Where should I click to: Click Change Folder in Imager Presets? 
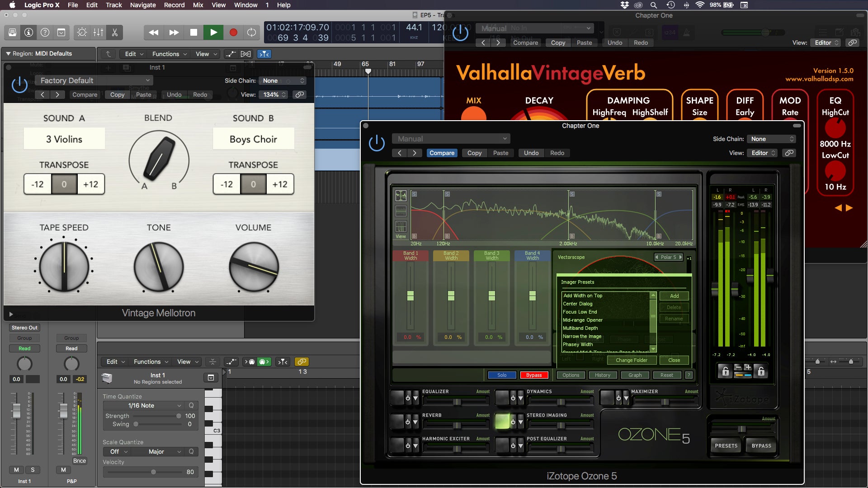(631, 360)
